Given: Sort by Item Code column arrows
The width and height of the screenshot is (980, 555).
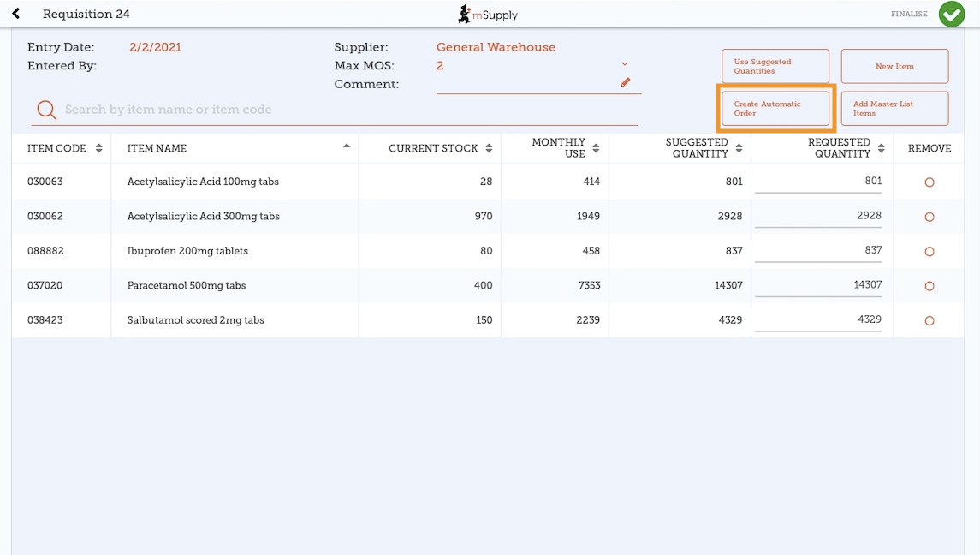Looking at the screenshot, I should (99, 148).
